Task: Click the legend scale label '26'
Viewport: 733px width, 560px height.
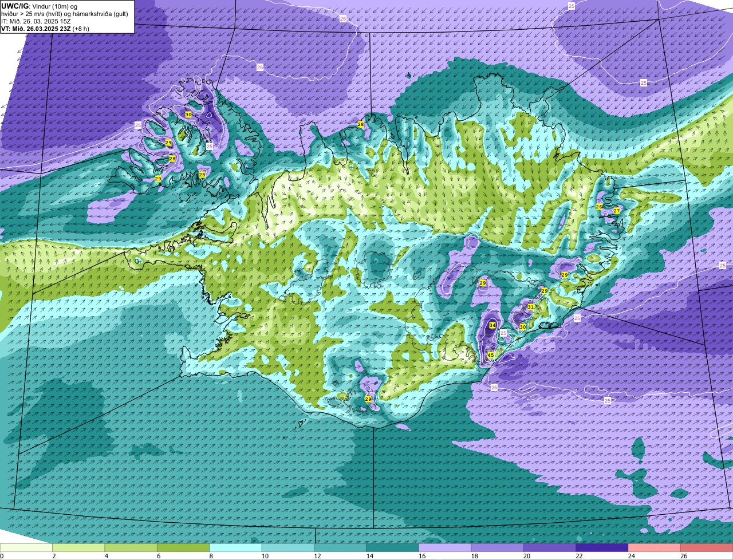Action: (683, 556)
